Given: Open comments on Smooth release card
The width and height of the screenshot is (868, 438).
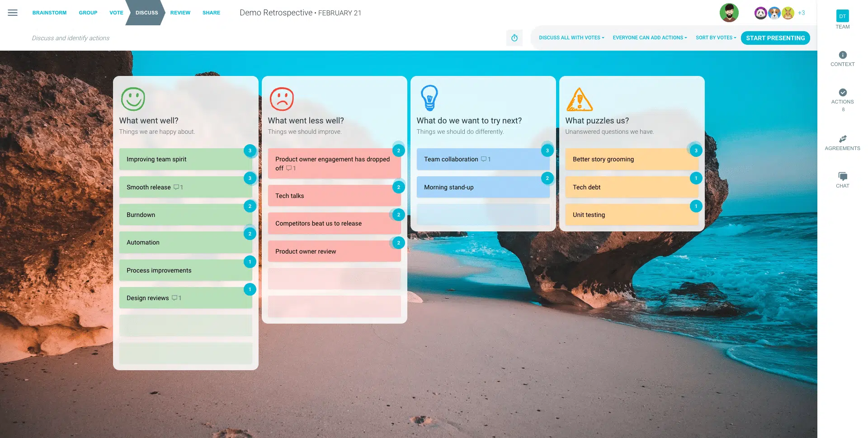Looking at the screenshot, I should pyautogui.click(x=178, y=187).
